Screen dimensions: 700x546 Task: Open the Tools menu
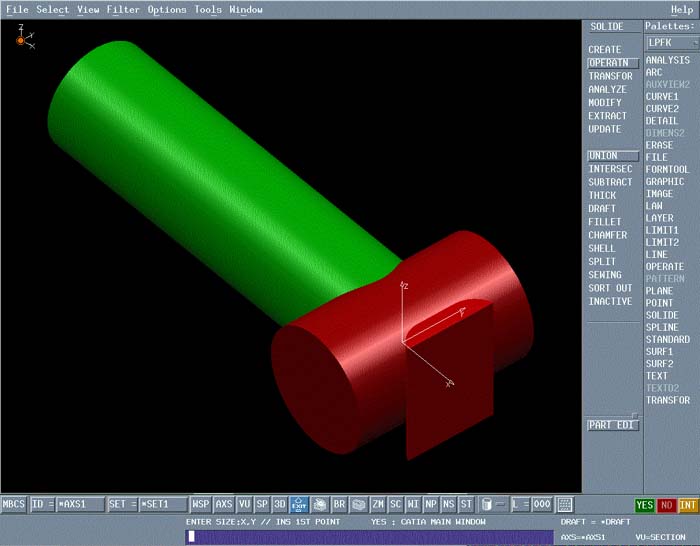click(208, 10)
